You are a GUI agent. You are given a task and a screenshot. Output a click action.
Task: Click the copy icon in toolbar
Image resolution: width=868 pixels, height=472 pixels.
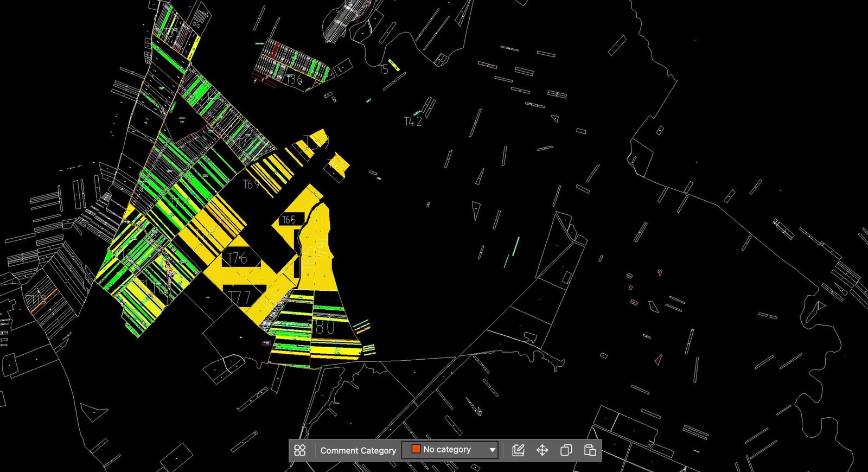pyautogui.click(x=566, y=450)
